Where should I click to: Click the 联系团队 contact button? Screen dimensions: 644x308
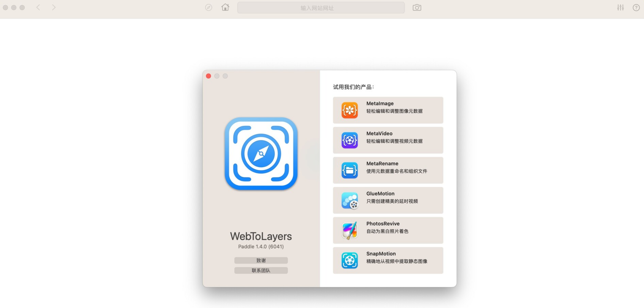(x=261, y=270)
